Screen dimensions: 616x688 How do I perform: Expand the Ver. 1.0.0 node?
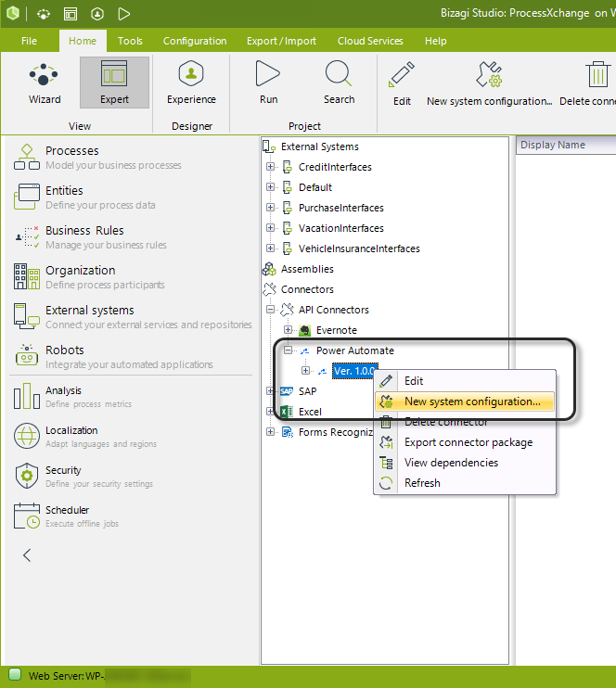coord(305,371)
